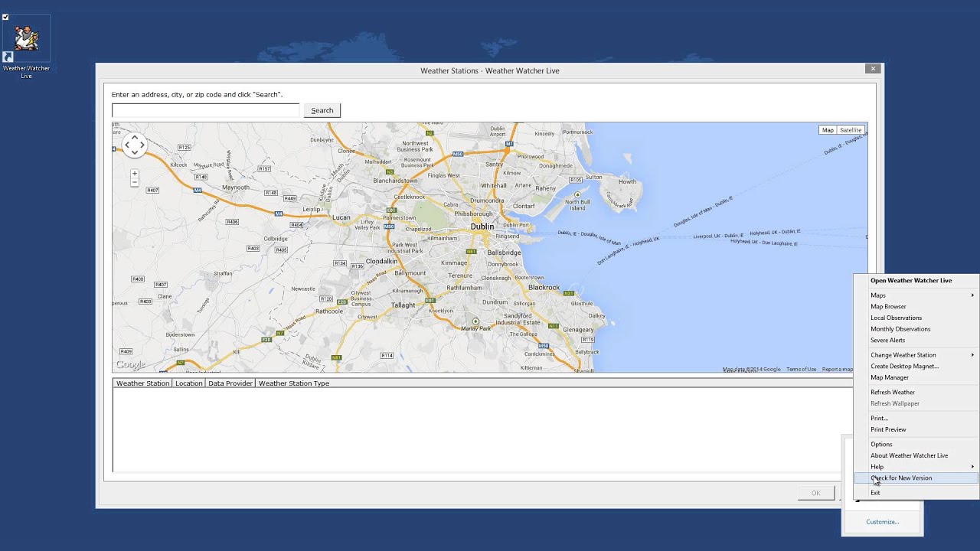The width and height of the screenshot is (980, 551).
Task: Pan the map left with the arrow
Action: pyautogui.click(x=127, y=145)
